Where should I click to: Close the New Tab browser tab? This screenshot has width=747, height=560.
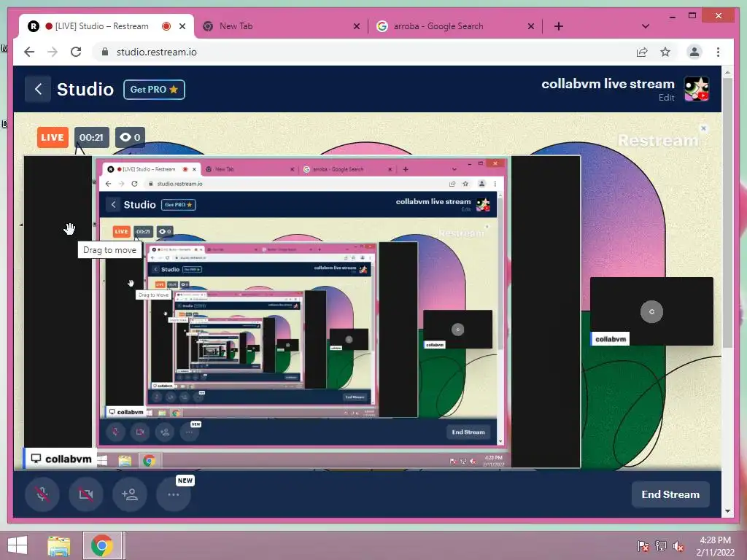(x=356, y=27)
